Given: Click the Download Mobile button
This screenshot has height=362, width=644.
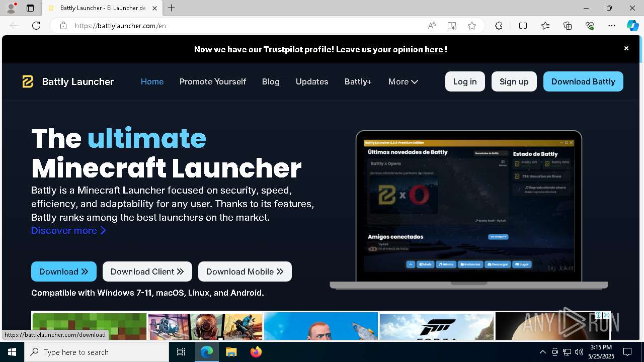Looking at the screenshot, I should pyautogui.click(x=245, y=271).
